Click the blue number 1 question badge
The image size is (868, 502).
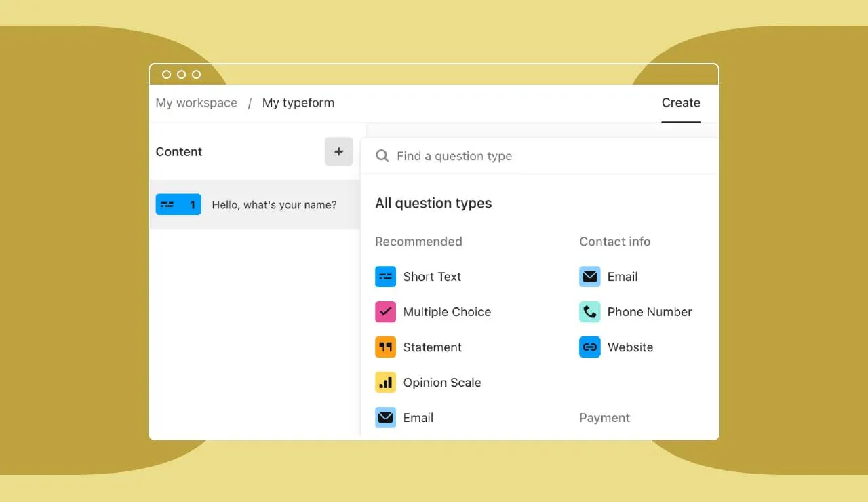pyautogui.click(x=178, y=205)
